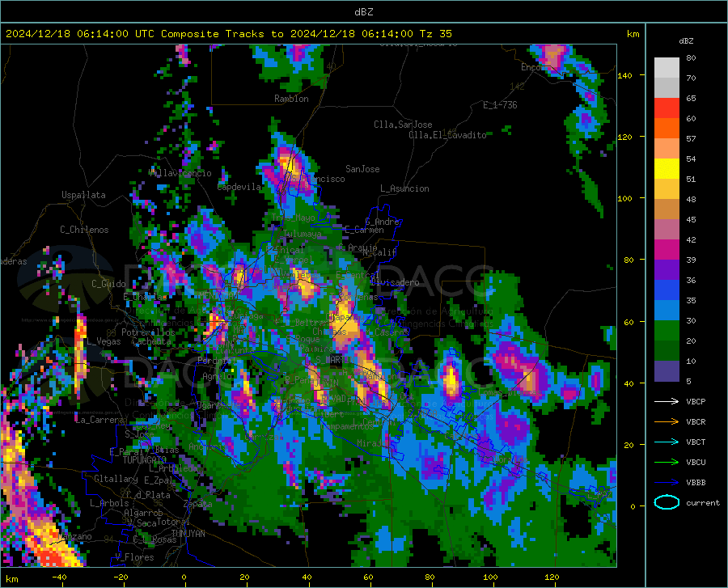Click the C_Chilenos place label
This screenshot has height=588, width=728.
84,230
